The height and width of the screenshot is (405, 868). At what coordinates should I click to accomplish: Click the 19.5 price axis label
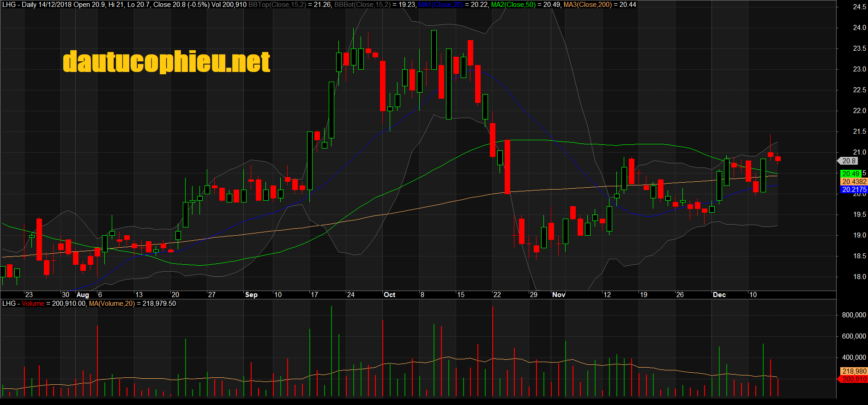pyautogui.click(x=859, y=214)
